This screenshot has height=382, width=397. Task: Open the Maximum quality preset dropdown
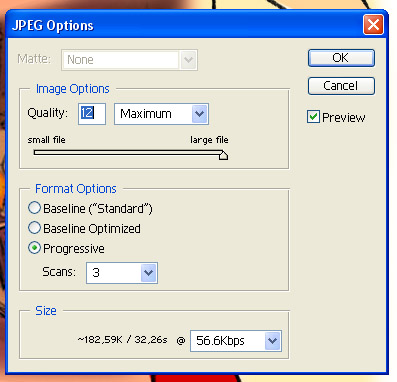(x=161, y=114)
